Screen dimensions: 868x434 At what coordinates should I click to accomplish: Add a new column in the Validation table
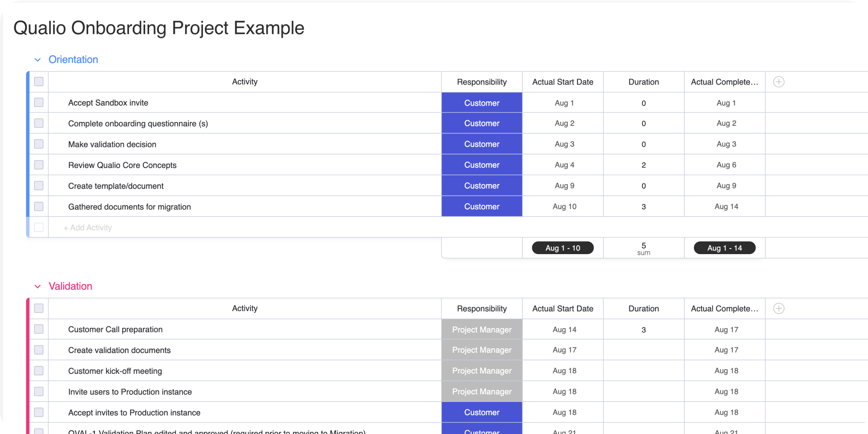779,308
